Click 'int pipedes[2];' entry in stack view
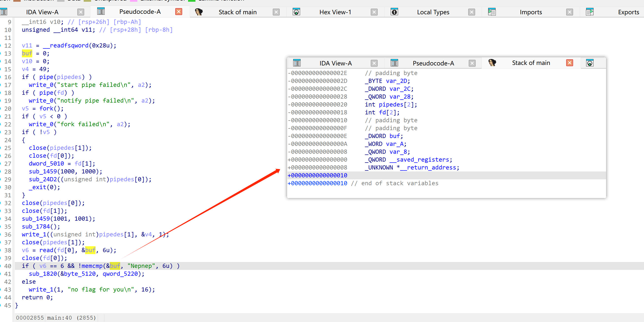The width and height of the screenshot is (644, 322). click(x=391, y=104)
